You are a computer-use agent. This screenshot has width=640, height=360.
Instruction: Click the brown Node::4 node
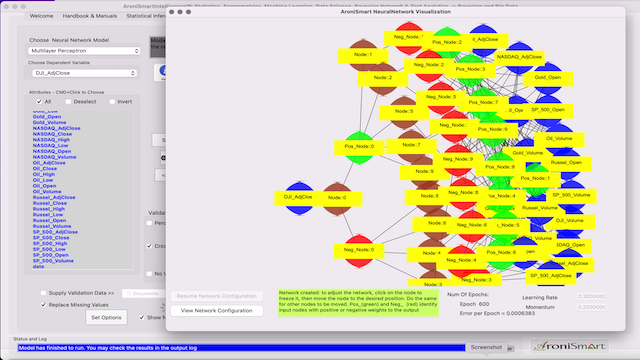(x=431, y=253)
